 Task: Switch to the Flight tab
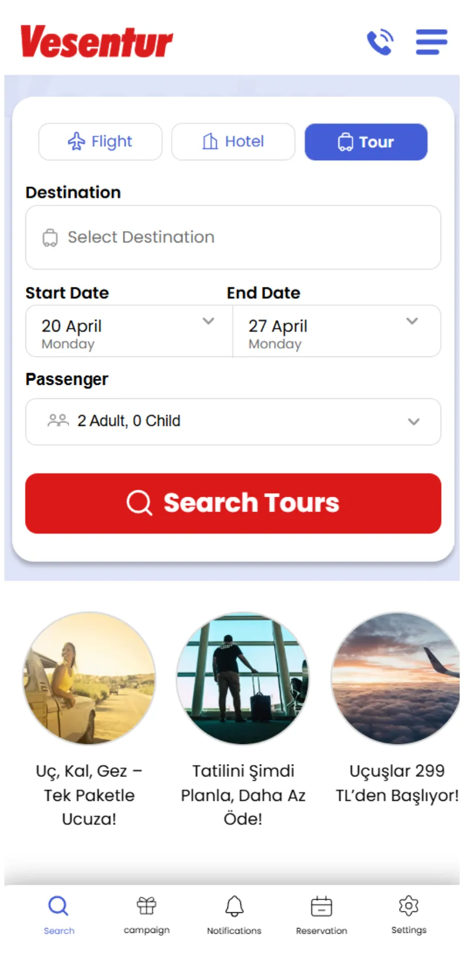click(100, 142)
